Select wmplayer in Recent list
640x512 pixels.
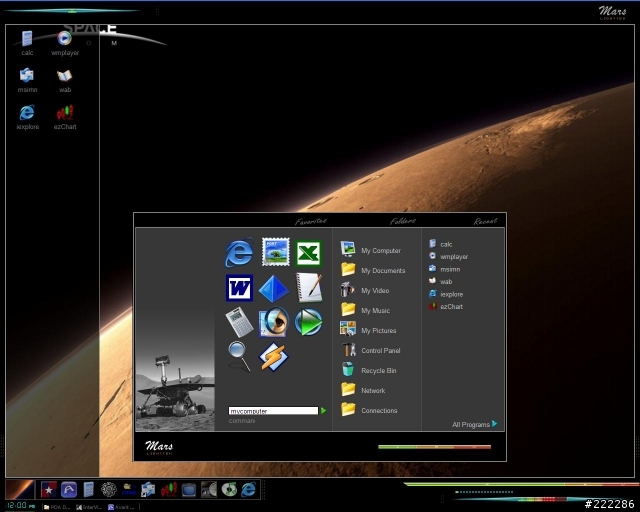448,256
